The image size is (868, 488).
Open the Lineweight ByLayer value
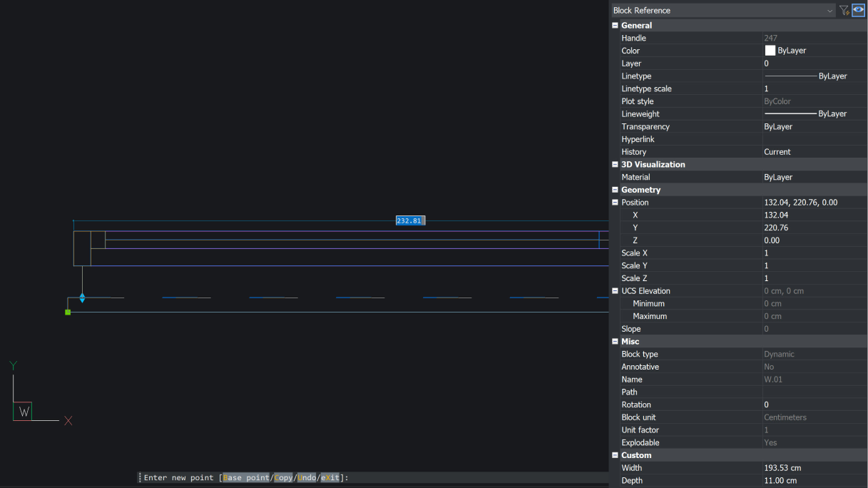(815, 114)
